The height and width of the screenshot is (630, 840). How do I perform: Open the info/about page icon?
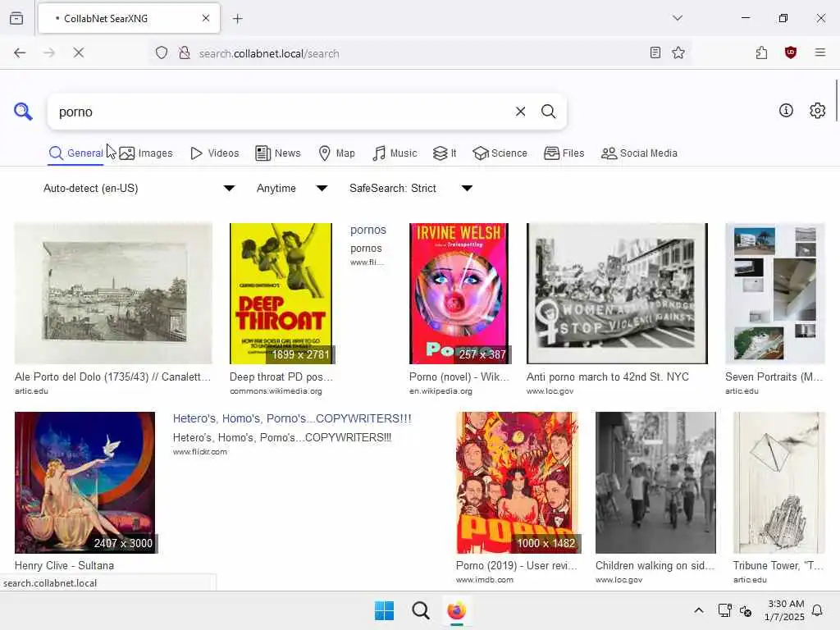(x=786, y=111)
